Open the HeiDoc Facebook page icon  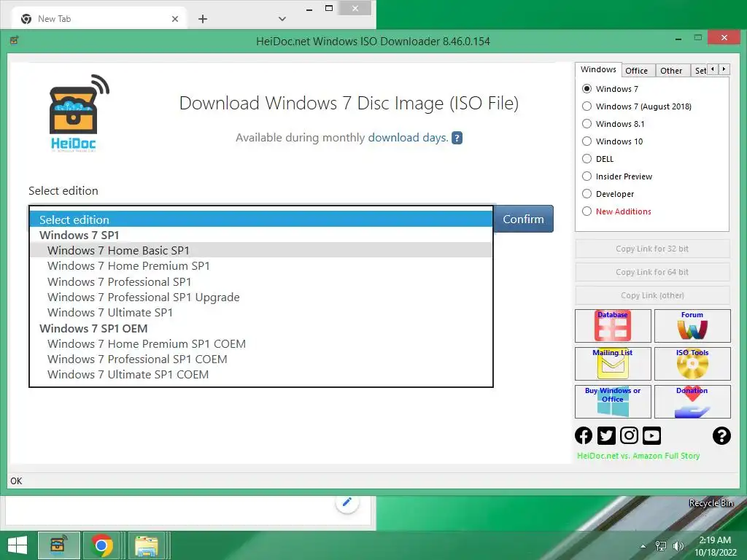click(x=584, y=435)
